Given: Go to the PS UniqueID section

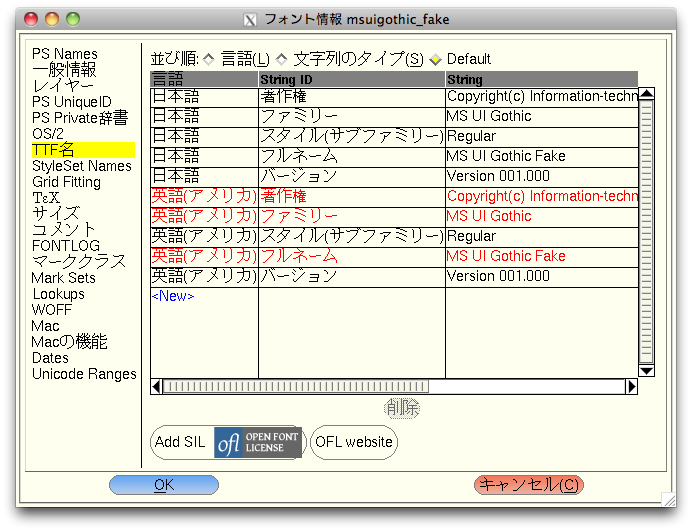Looking at the screenshot, I should [x=71, y=102].
